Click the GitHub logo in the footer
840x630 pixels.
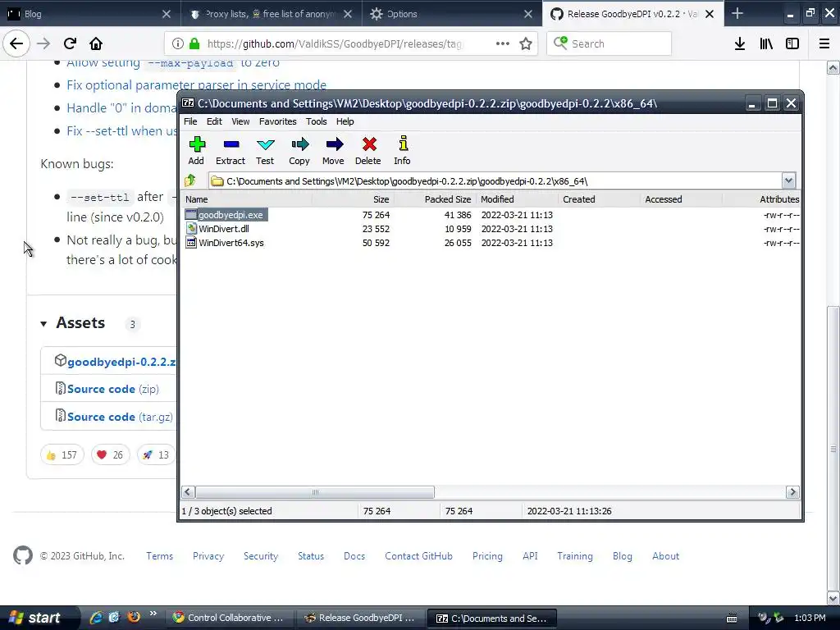pyautogui.click(x=23, y=555)
